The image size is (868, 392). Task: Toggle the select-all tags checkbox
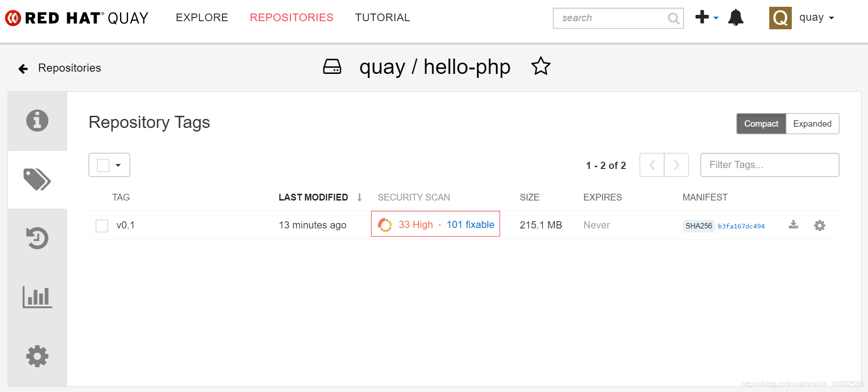pyautogui.click(x=103, y=165)
